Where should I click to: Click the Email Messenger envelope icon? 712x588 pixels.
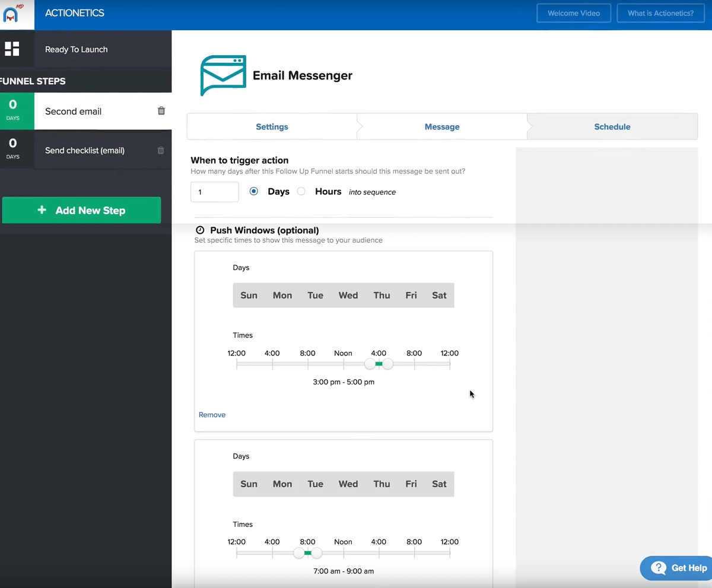pyautogui.click(x=223, y=75)
